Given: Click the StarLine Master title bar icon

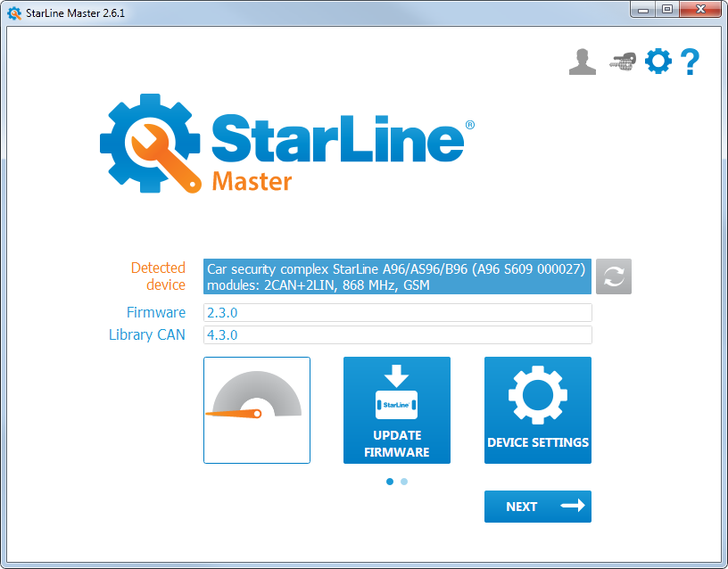Looking at the screenshot, I should tap(14, 13).
